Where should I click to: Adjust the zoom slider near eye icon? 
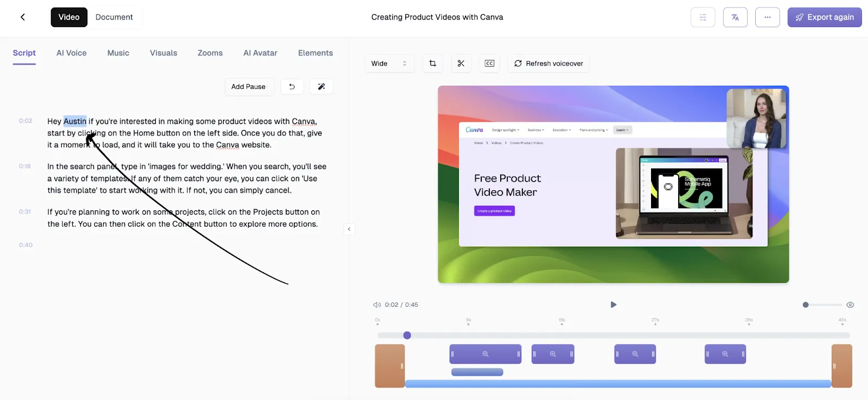coord(822,305)
